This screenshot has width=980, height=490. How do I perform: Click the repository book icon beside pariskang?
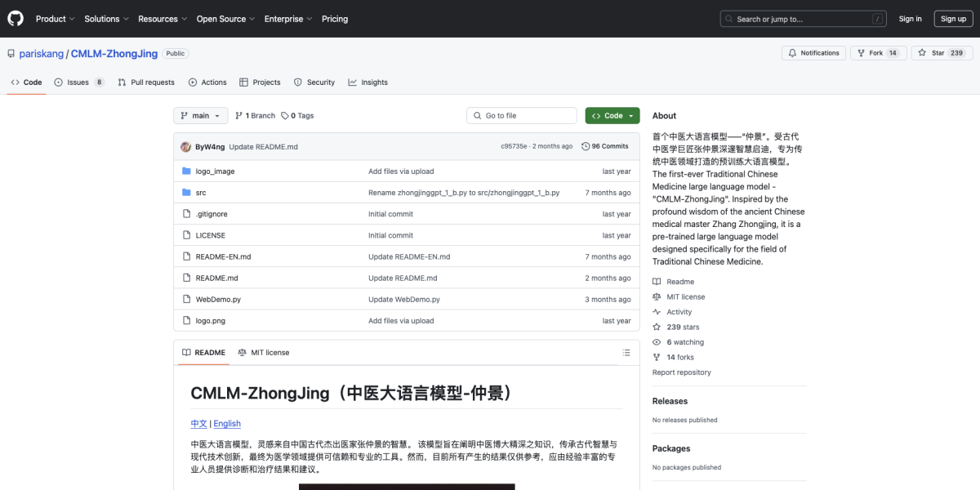(11, 53)
